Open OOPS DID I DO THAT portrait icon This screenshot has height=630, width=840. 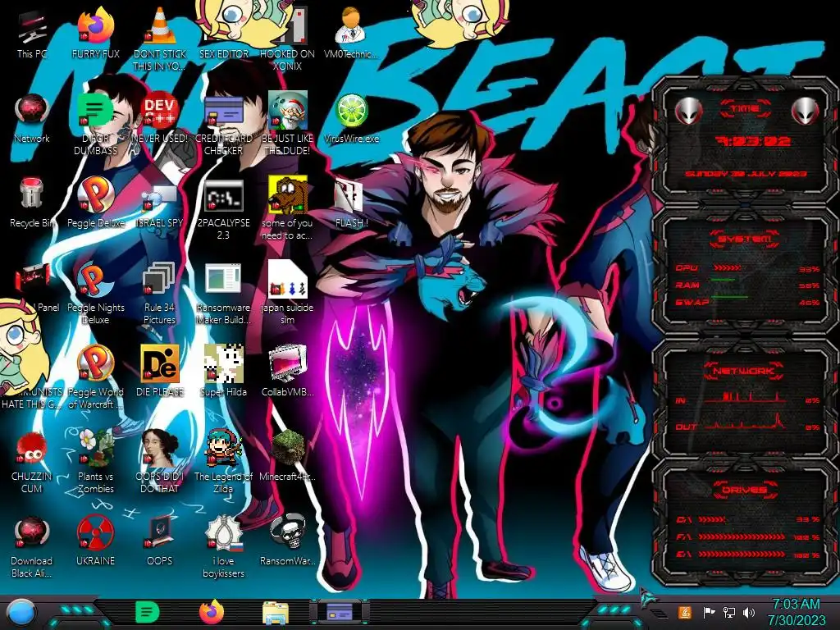pos(160,461)
